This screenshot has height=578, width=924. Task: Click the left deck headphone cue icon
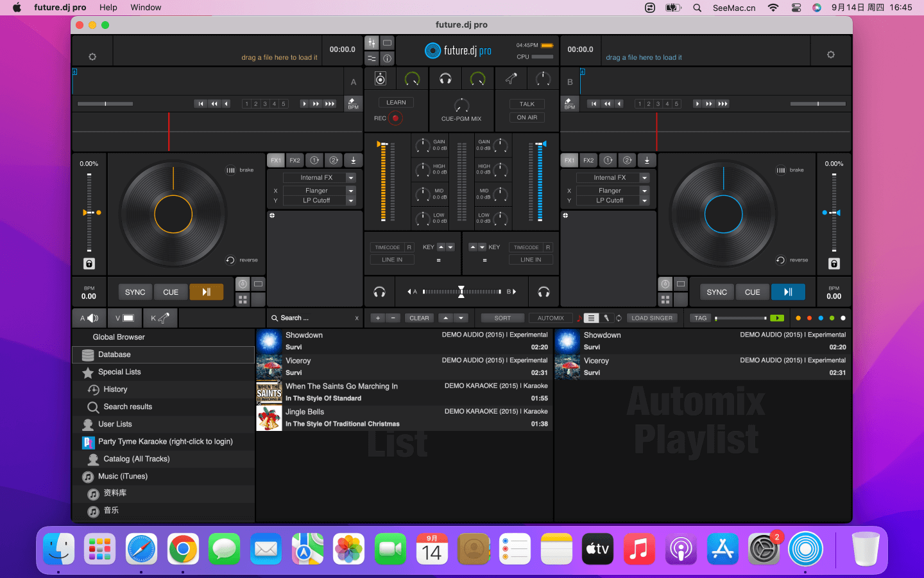coord(380,292)
